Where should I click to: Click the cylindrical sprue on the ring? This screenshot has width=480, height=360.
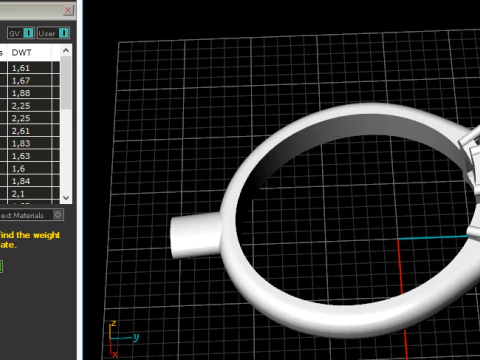click(196, 235)
